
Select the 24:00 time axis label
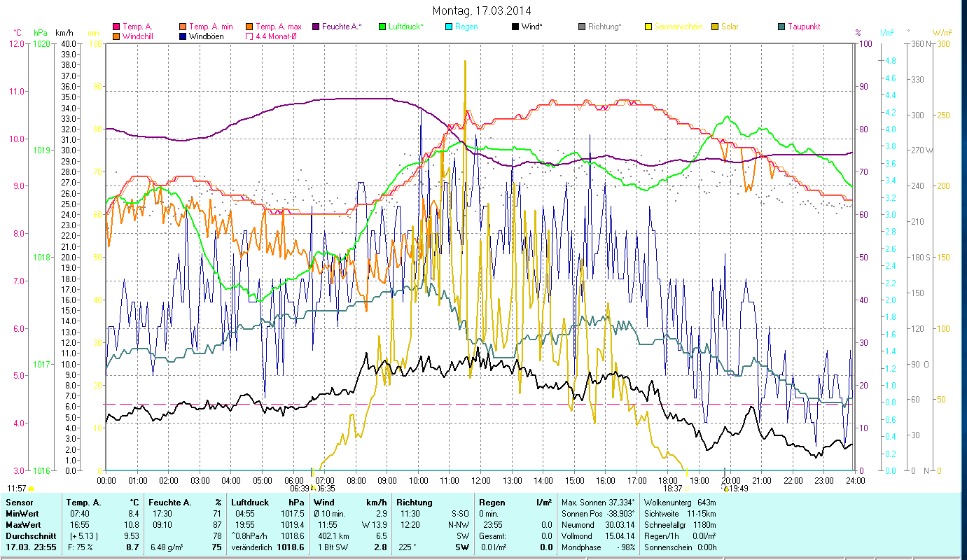855,481
